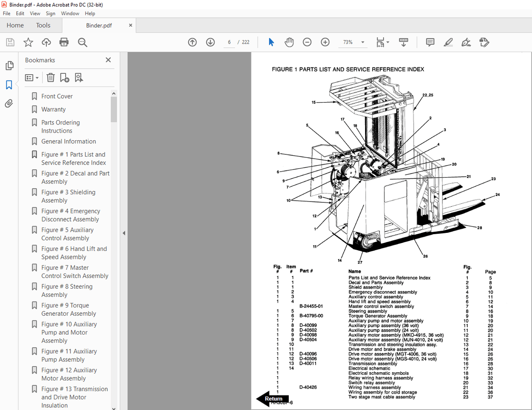Open the zoom level dropdown showing 73%
This screenshot has width=532, height=410.
pyautogui.click(x=363, y=42)
